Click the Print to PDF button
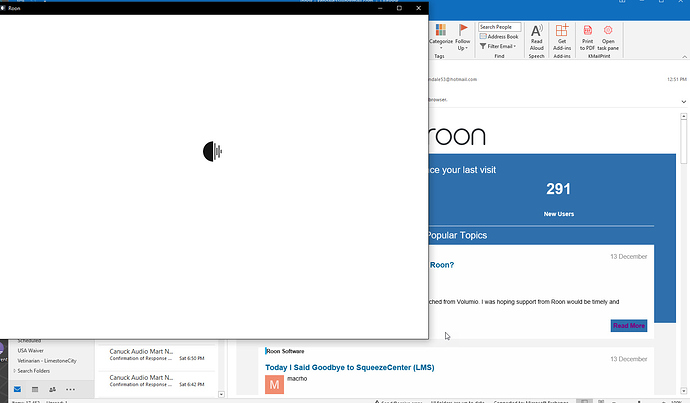 tap(587, 37)
